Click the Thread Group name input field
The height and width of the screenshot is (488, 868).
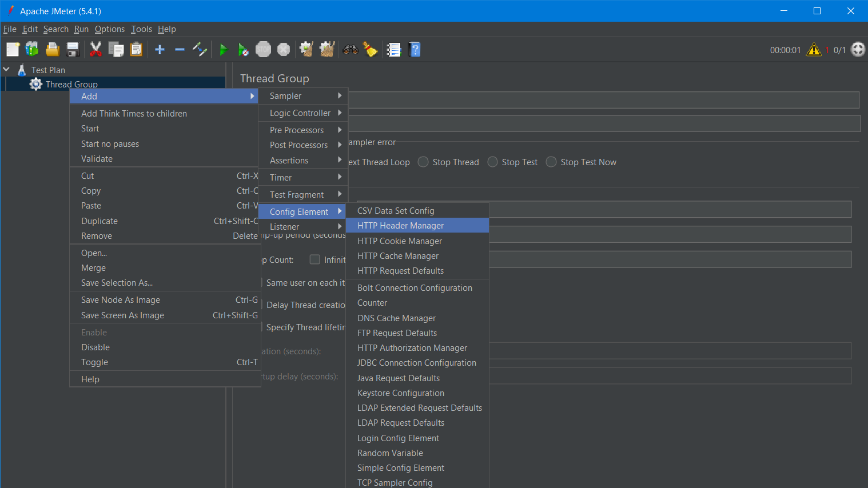[x=604, y=100]
